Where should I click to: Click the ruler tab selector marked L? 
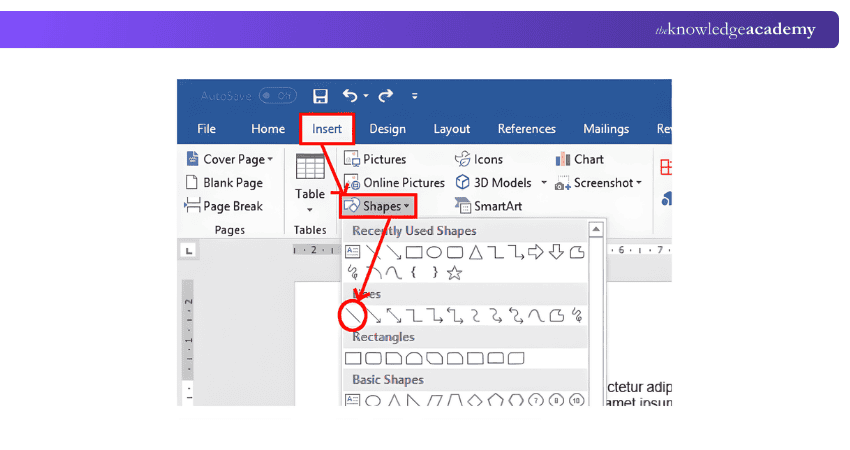(189, 250)
